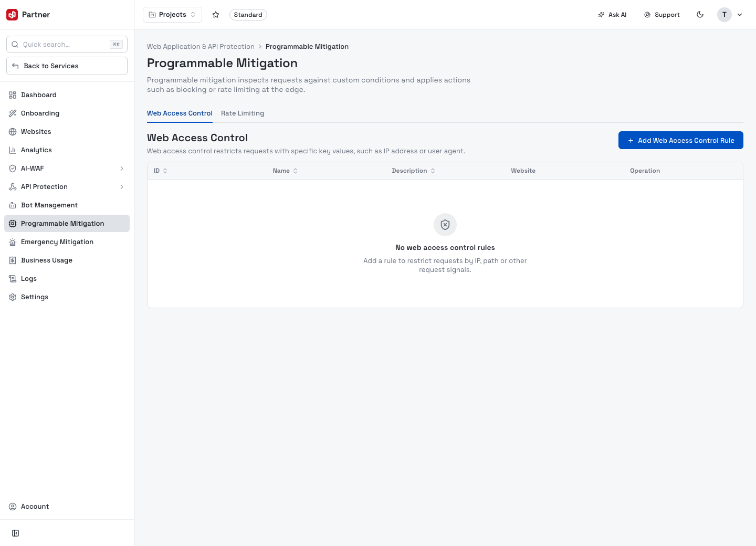
Task: Click the Business Usage receipt icon
Action: pyautogui.click(x=13, y=260)
